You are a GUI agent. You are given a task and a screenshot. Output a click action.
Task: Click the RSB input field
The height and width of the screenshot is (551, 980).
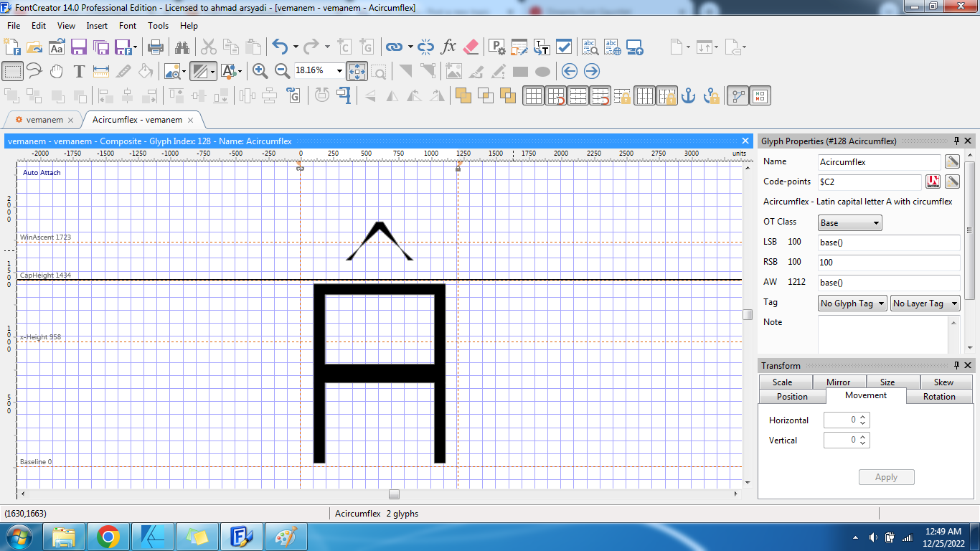[x=889, y=263]
